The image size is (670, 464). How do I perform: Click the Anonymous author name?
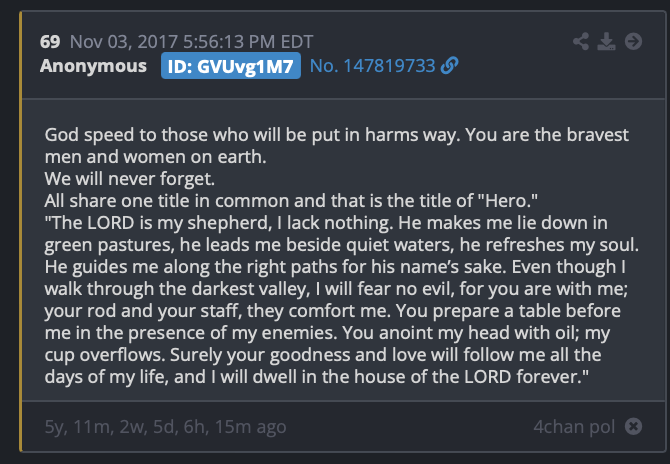93,66
